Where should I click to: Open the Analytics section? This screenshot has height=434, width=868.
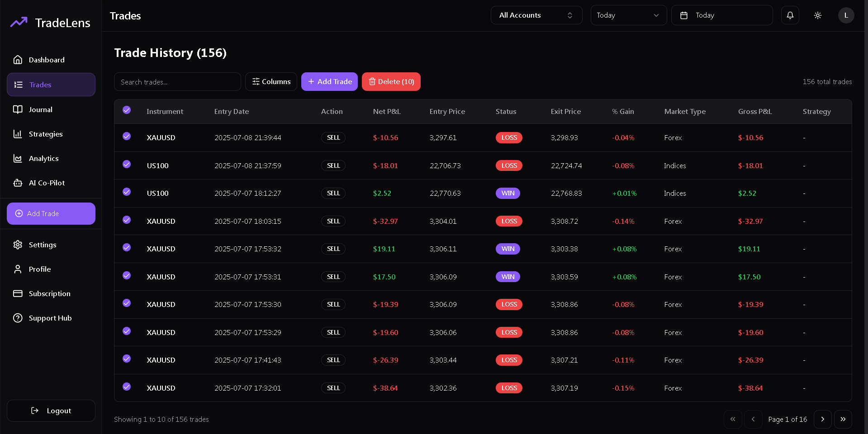43,158
